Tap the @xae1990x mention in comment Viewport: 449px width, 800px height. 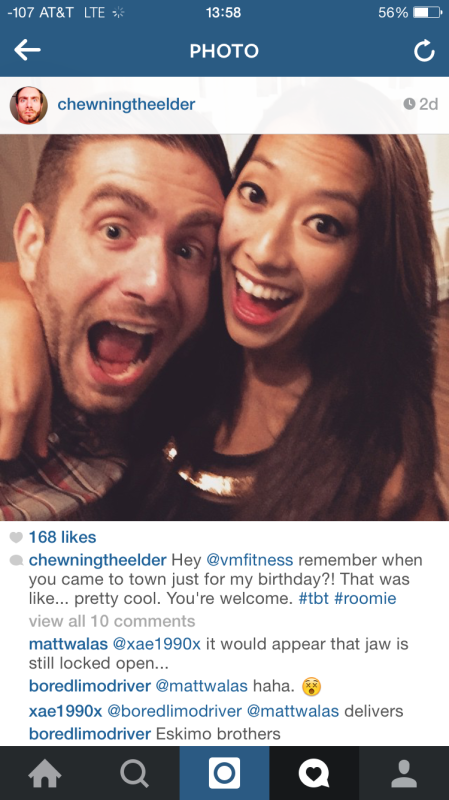tap(156, 644)
